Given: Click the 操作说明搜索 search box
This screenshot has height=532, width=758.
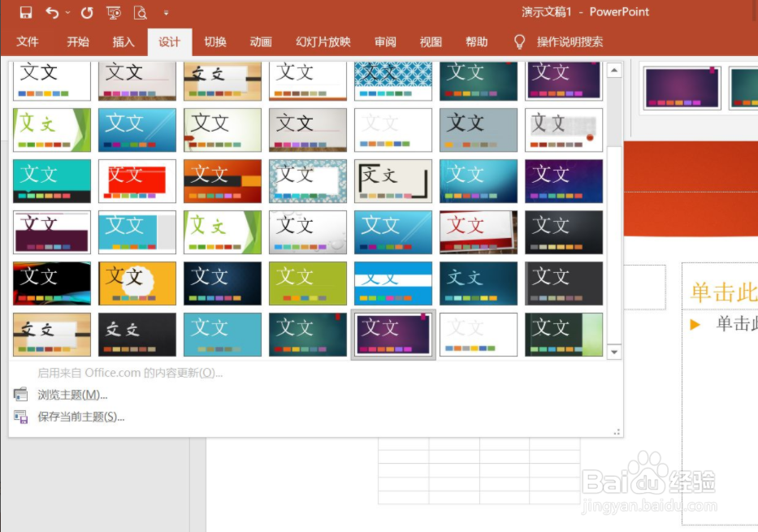Looking at the screenshot, I should click(570, 42).
